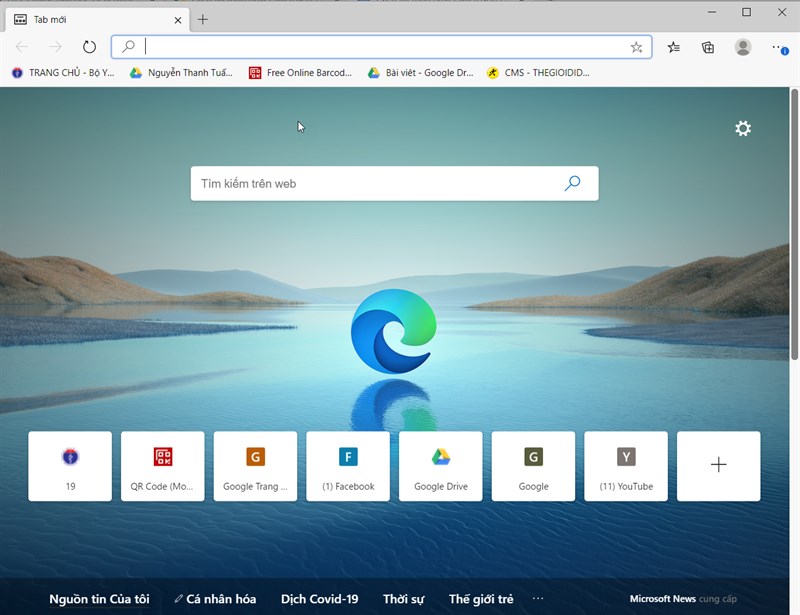
Task: Open the TRANG CHỦ - Bộ Y bookmark
Action: coord(60,72)
